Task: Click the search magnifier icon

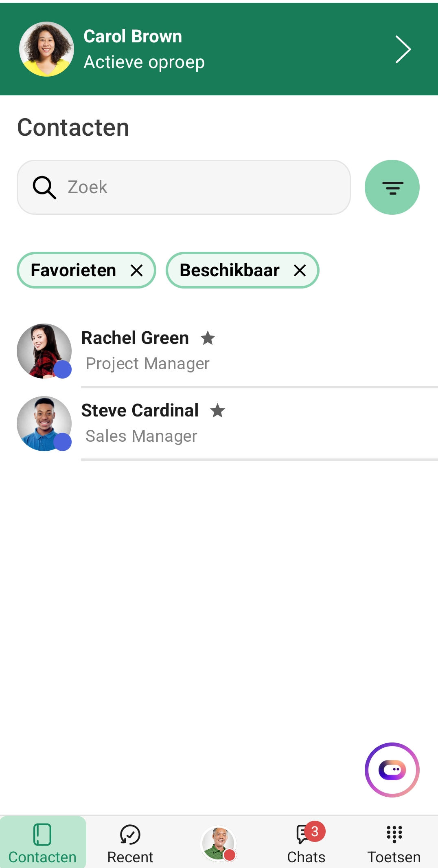Action: click(x=44, y=187)
